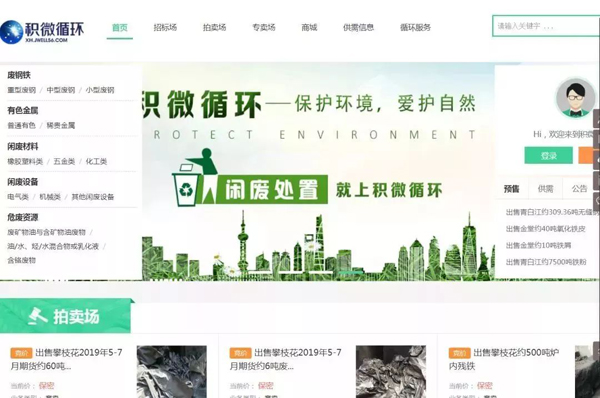
Task: Select the 循环服务 navigation item
Action: point(415,28)
